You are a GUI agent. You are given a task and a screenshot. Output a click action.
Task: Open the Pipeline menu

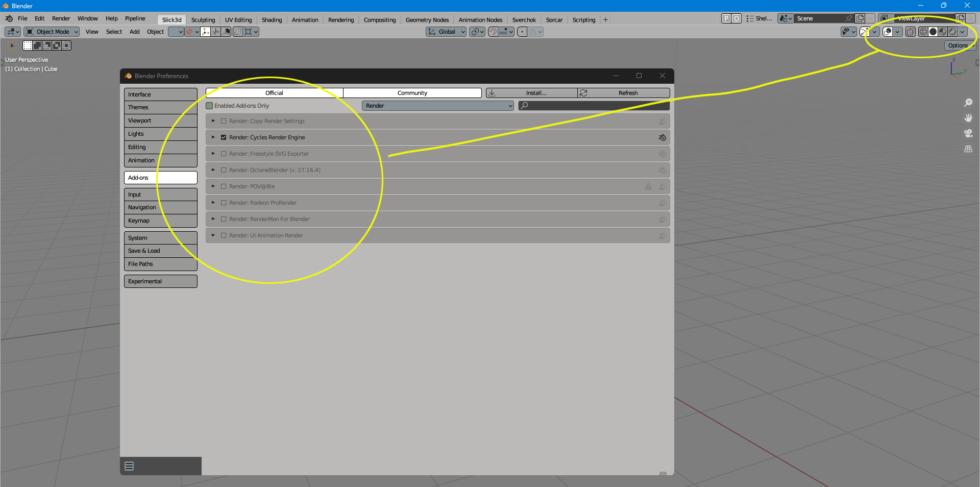tap(135, 18)
